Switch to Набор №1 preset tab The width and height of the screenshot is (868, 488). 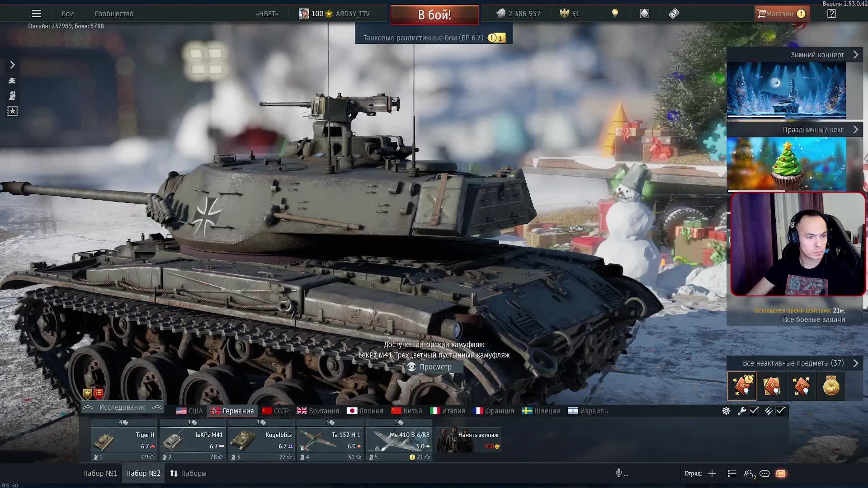(x=100, y=473)
